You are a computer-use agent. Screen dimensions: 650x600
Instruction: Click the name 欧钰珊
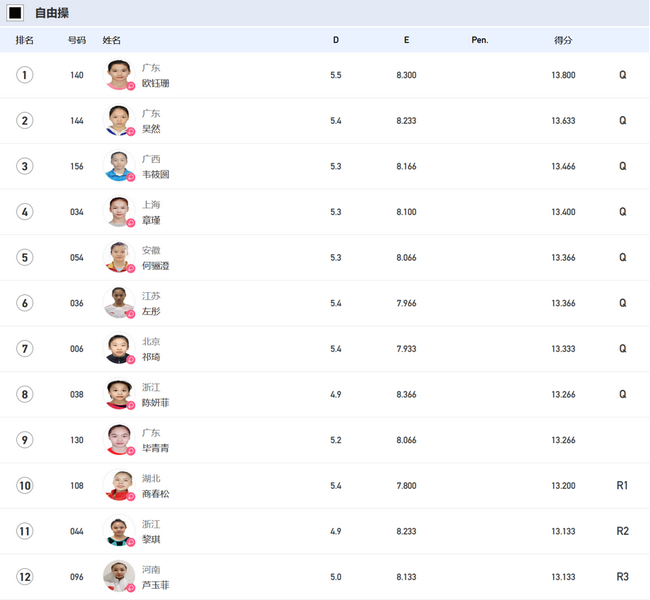(x=155, y=83)
